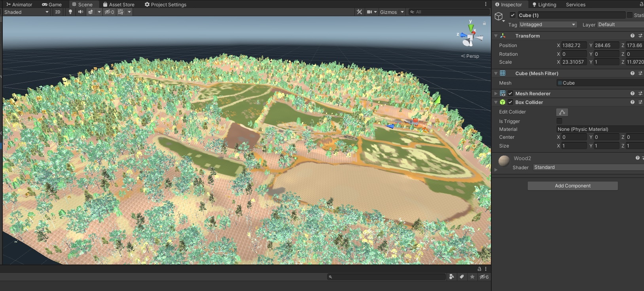Screen dimensions: 644x291
Task: Expand the Mesh Renderer component
Action: (496, 93)
